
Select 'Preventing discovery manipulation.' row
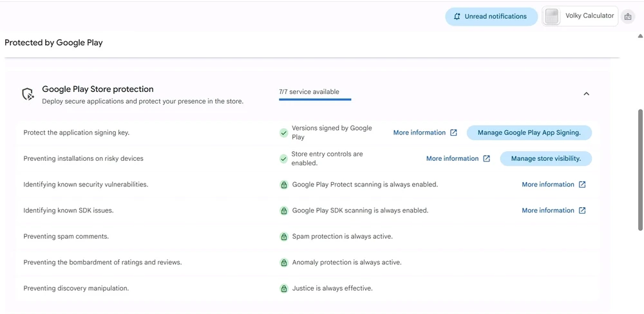tap(76, 288)
